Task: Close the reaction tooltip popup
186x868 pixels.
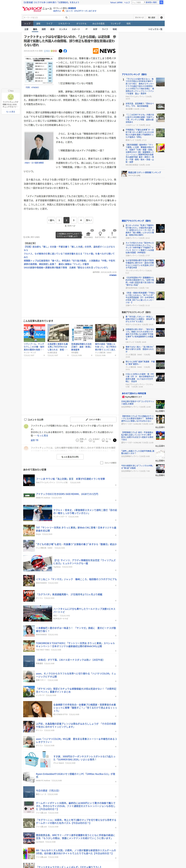Action: click(x=81, y=233)
